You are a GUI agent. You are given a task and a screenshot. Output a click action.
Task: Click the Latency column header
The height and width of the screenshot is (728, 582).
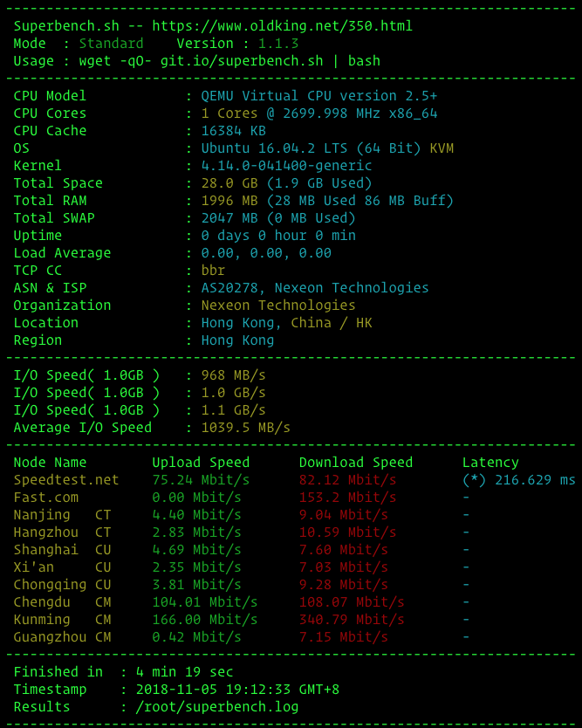point(490,463)
